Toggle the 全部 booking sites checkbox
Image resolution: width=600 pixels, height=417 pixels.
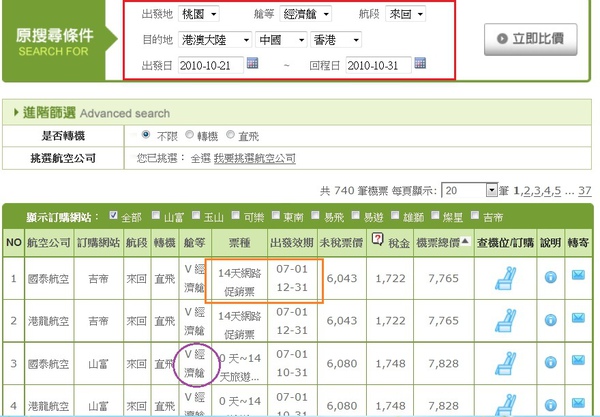click(x=113, y=215)
